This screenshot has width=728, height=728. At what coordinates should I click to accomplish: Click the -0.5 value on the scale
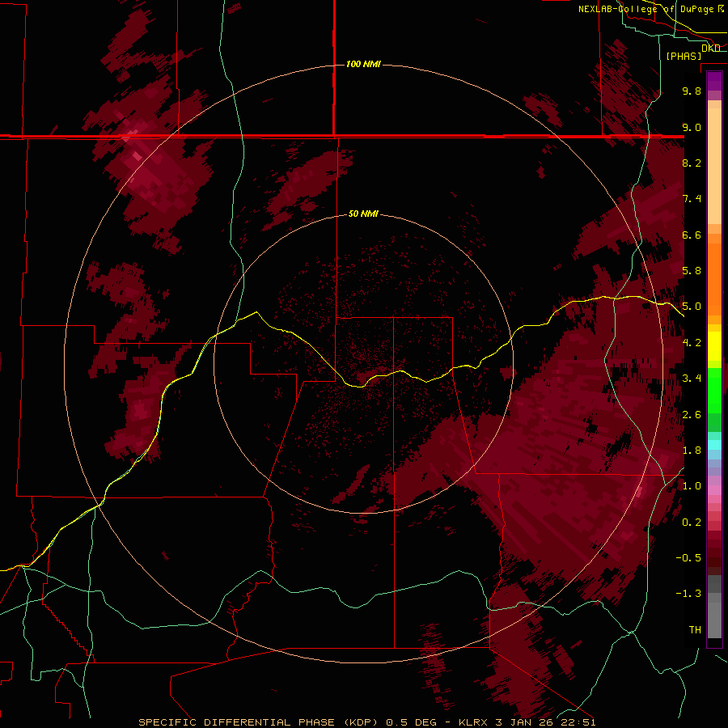pyautogui.click(x=688, y=558)
